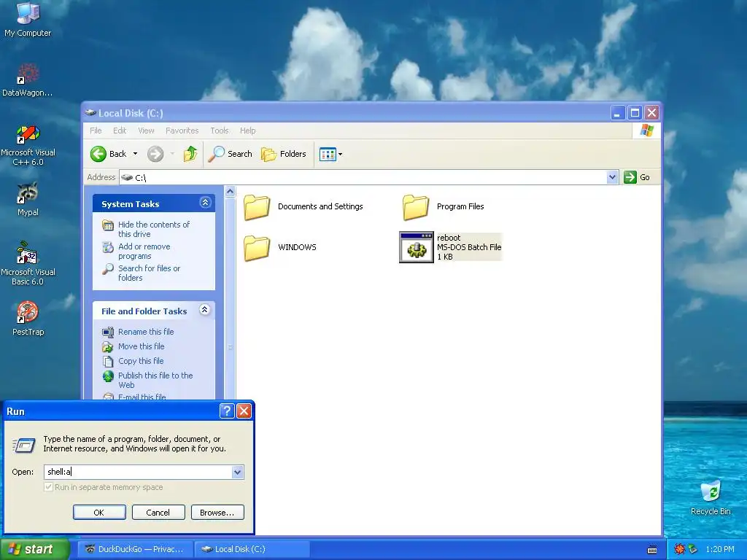Click in the Run Open text field
The image size is (747, 560).
pos(138,472)
